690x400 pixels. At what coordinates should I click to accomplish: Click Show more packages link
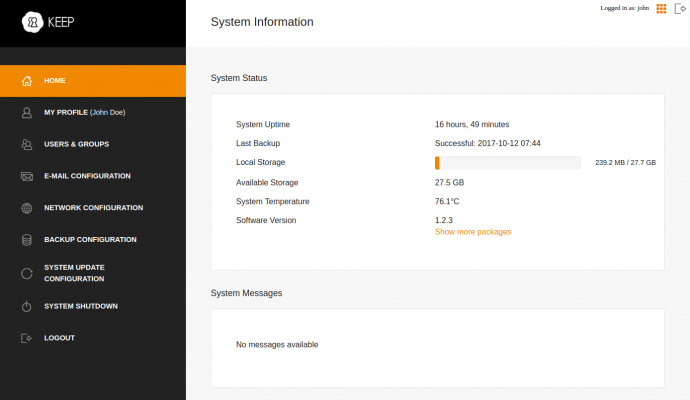coord(473,232)
